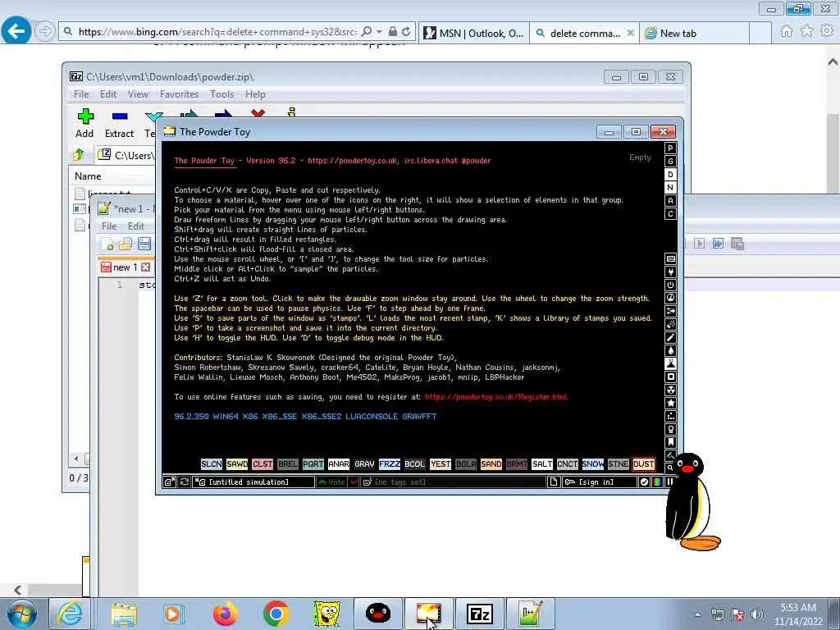Image resolution: width=840 pixels, height=630 pixels.
Task: Select the DUST element swatch
Action: tap(643, 464)
